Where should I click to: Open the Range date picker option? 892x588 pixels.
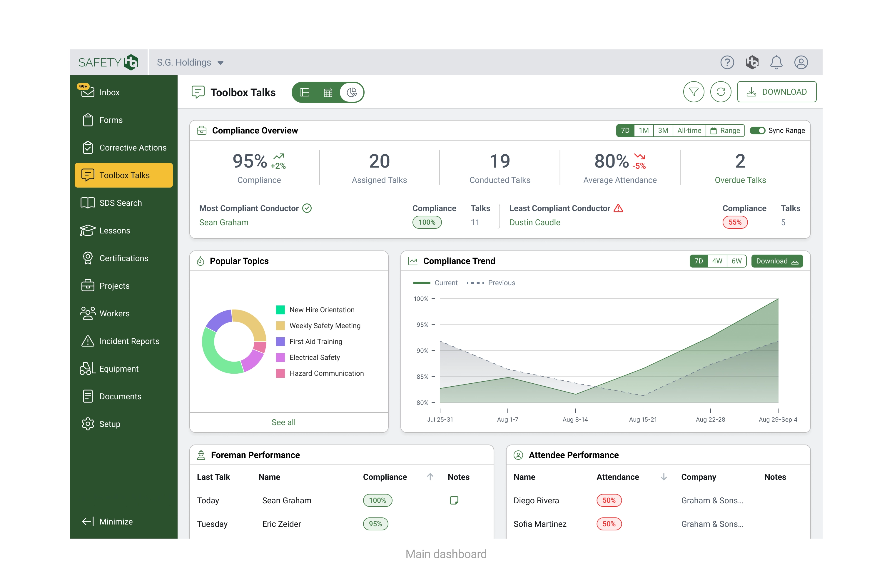click(725, 131)
